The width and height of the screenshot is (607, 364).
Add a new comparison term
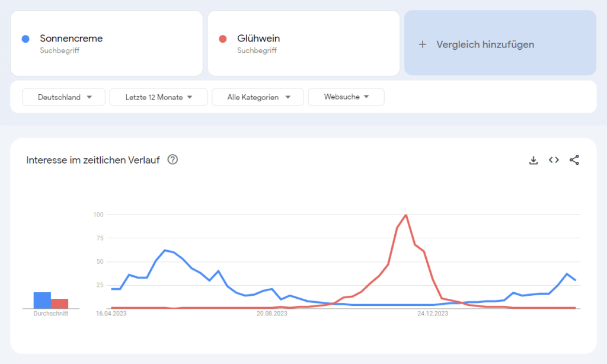point(500,44)
